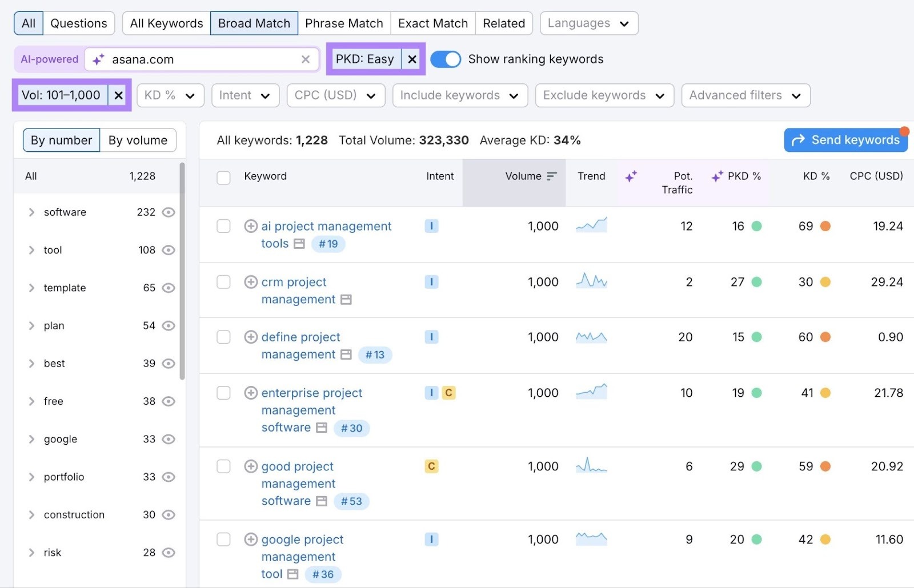Remove the 'Vol: 101–1,000' filter via its X
914x588 pixels.
(x=118, y=95)
